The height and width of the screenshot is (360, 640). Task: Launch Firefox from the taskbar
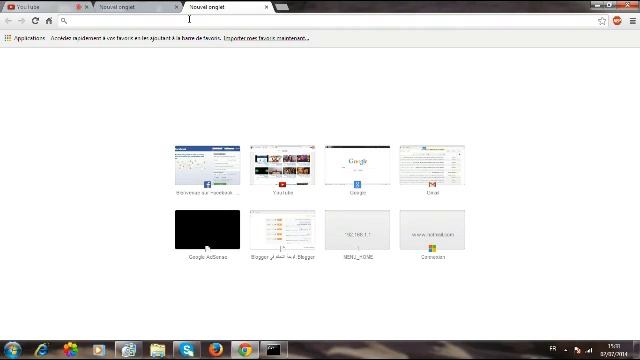[x=216, y=350]
